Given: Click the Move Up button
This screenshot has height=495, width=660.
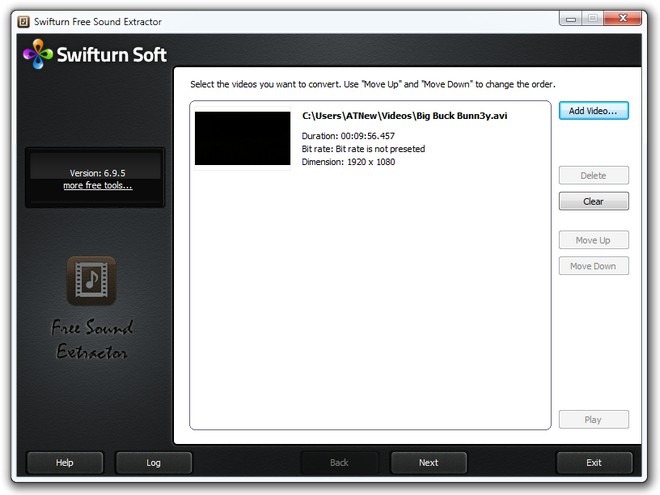Looking at the screenshot, I should coord(593,240).
